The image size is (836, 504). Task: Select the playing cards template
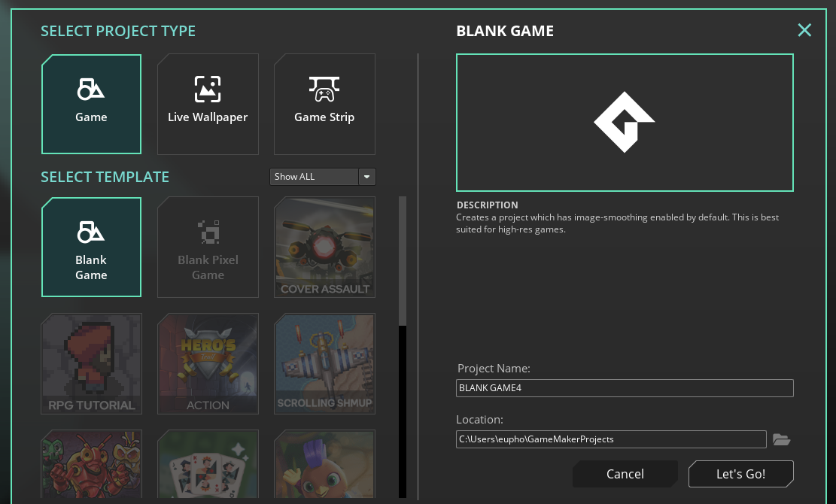(208, 464)
